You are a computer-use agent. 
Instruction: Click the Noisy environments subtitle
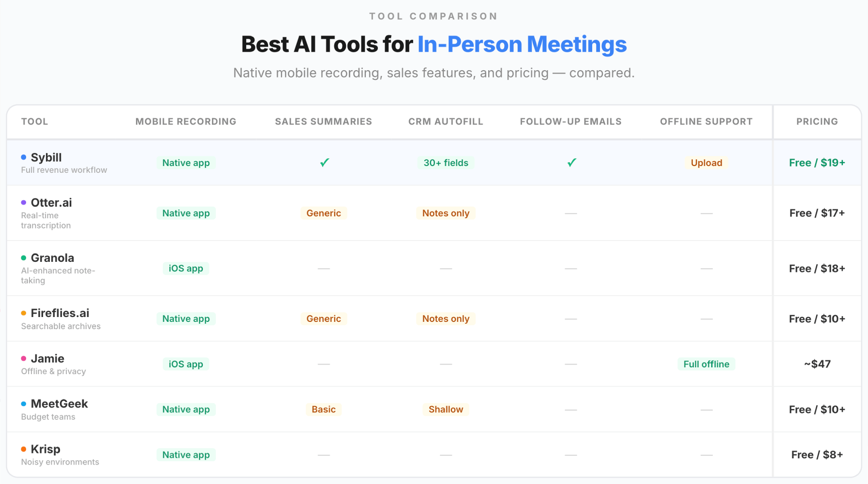[x=60, y=462]
